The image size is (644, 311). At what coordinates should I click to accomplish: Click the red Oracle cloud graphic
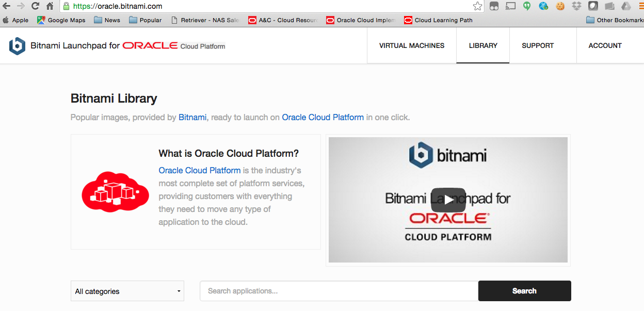point(115,192)
